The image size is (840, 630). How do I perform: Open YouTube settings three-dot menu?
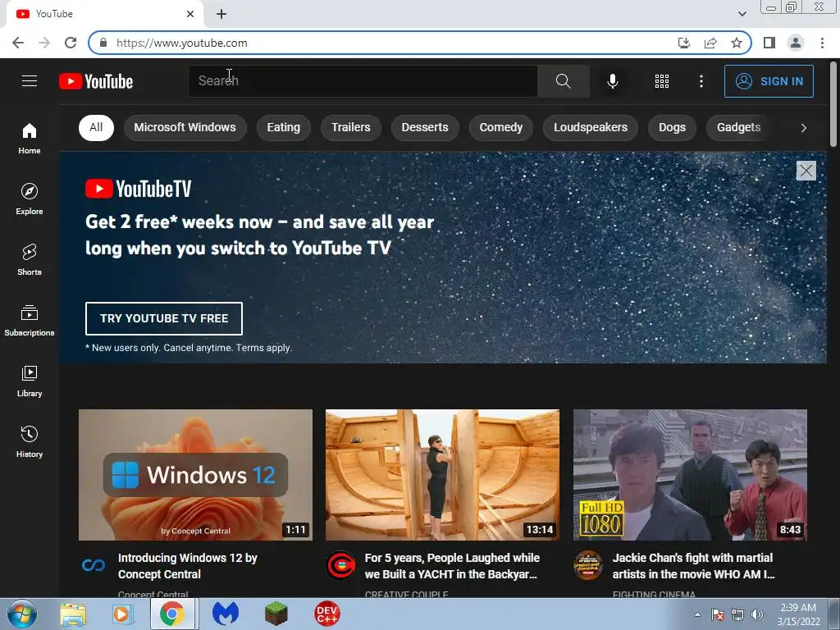(701, 81)
